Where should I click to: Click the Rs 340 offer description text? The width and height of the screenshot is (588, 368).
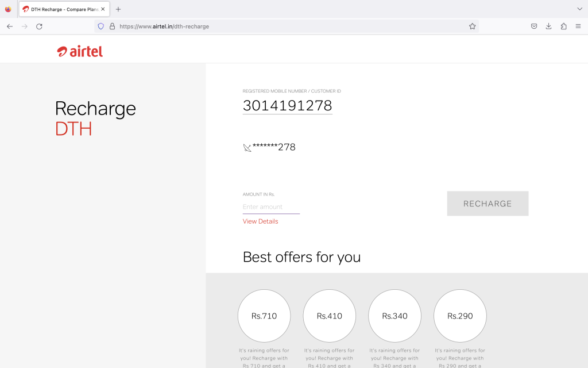coord(394,358)
